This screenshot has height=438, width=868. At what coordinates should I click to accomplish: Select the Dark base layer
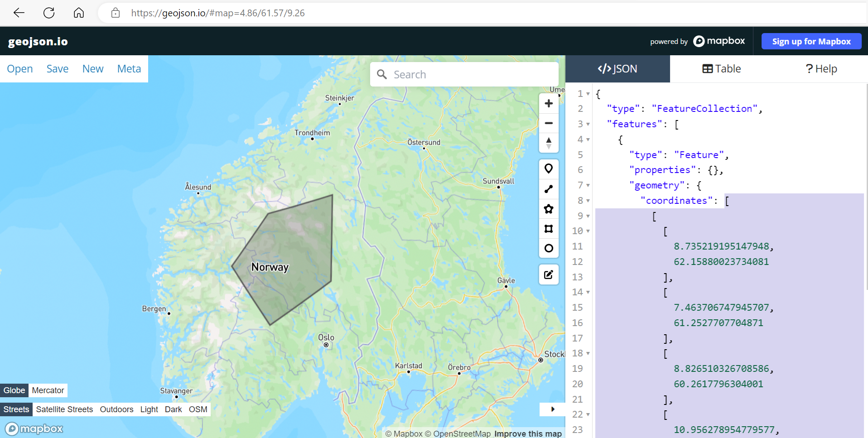[x=173, y=409]
